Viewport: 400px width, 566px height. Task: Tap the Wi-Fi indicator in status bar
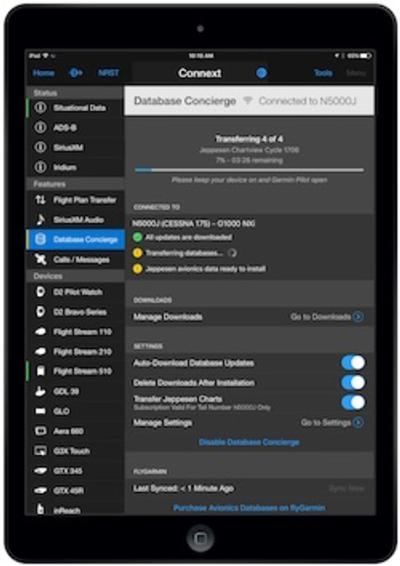click(45, 56)
